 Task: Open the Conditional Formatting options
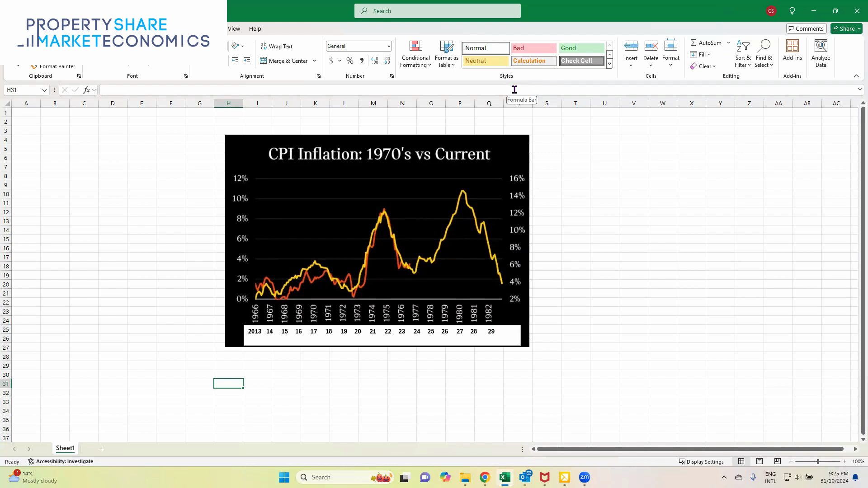click(415, 53)
